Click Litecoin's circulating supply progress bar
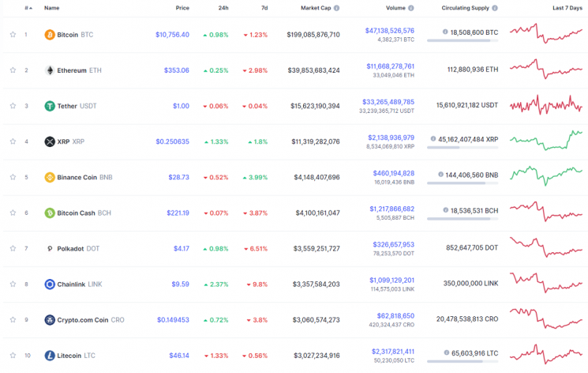This screenshot has height=373, width=588. [463, 361]
